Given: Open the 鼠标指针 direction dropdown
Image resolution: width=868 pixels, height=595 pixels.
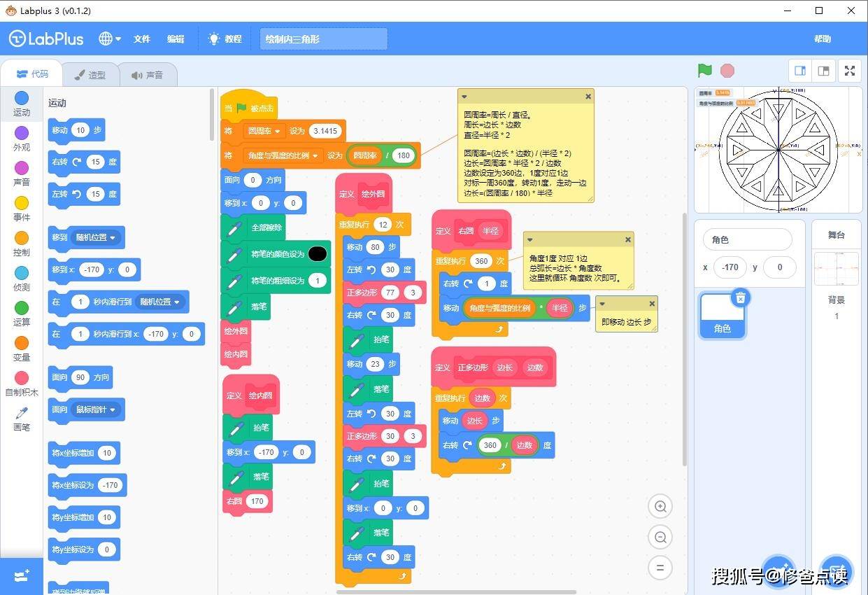Looking at the screenshot, I should 113,409.
